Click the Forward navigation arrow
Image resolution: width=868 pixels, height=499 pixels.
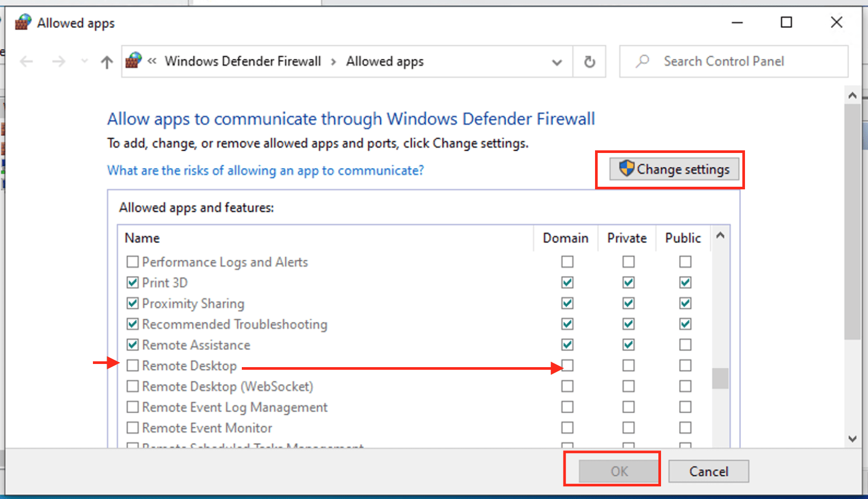(59, 62)
